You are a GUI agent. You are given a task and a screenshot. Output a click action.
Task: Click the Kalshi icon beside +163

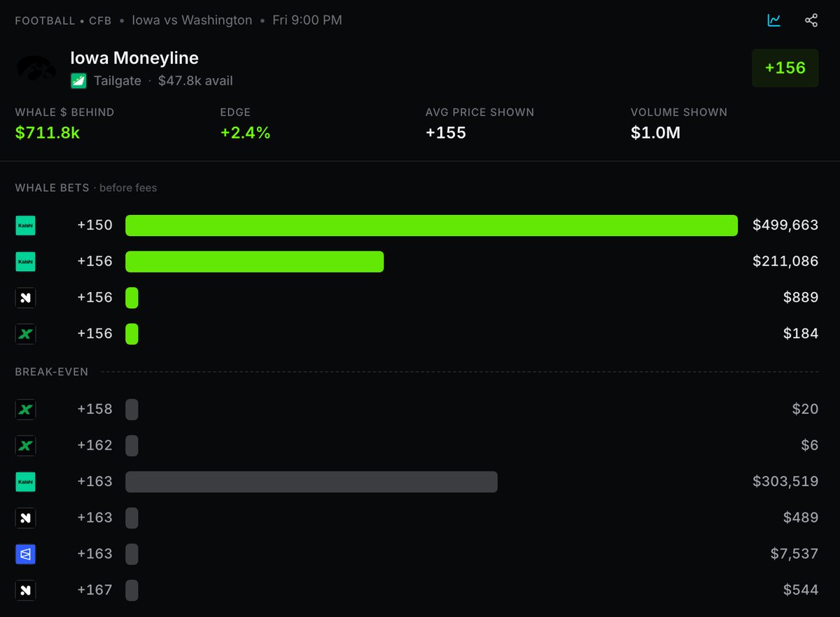coord(25,482)
